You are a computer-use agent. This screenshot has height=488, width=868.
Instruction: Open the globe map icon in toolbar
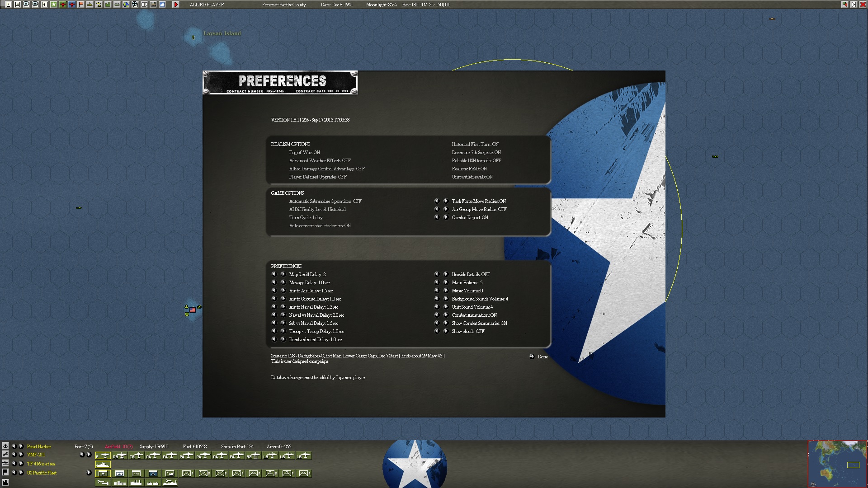tap(126, 5)
